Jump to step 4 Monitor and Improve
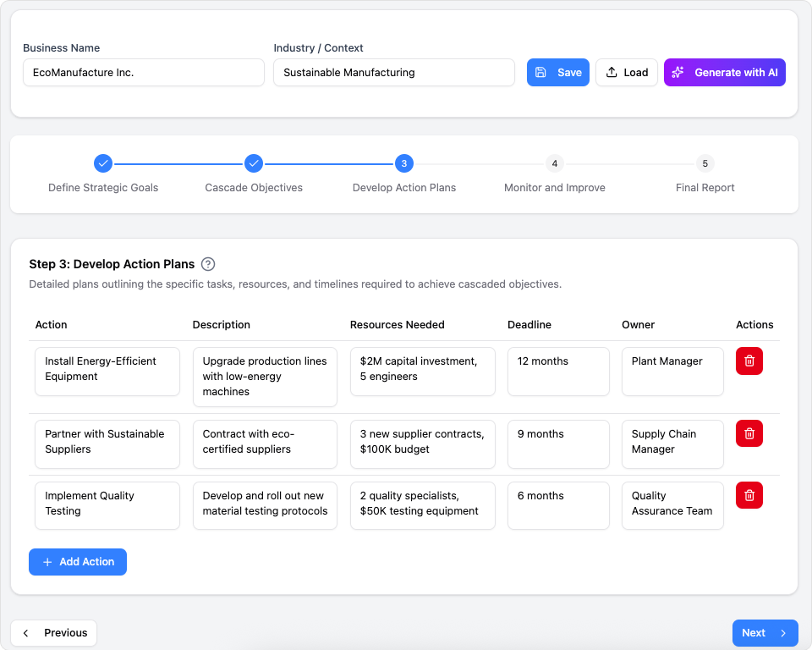Image resolution: width=812 pixels, height=650 pixels. (555, 164)
